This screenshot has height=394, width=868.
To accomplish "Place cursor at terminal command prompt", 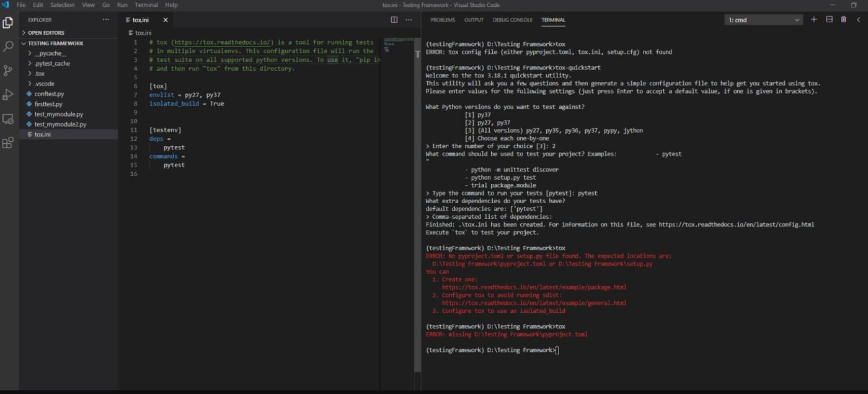I will pos(557,350).
